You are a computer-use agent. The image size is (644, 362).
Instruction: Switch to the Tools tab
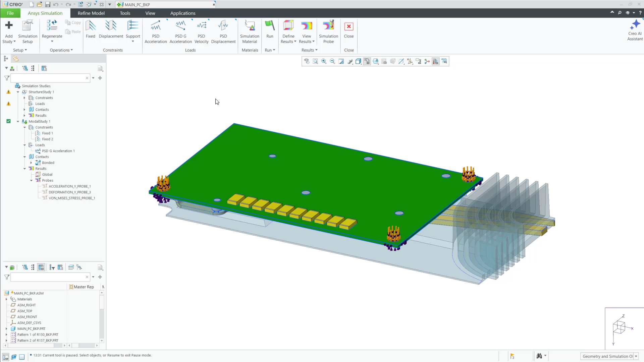pyautogui.click(x=125, y=13)
